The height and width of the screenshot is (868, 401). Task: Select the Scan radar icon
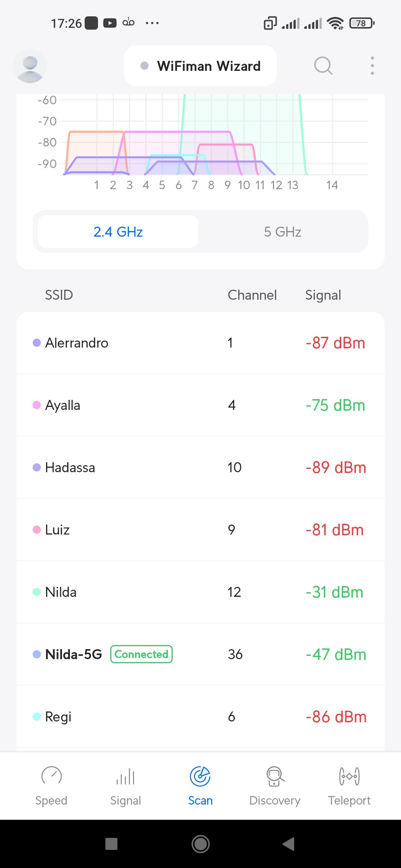(200, 776)
